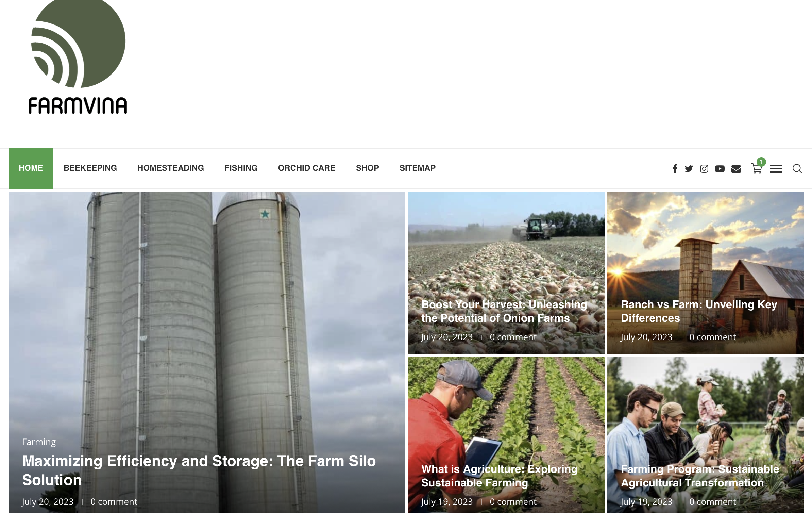The image size is (812, 513).
Task: Visit the Shop menu item
Action: pos(368,168)
